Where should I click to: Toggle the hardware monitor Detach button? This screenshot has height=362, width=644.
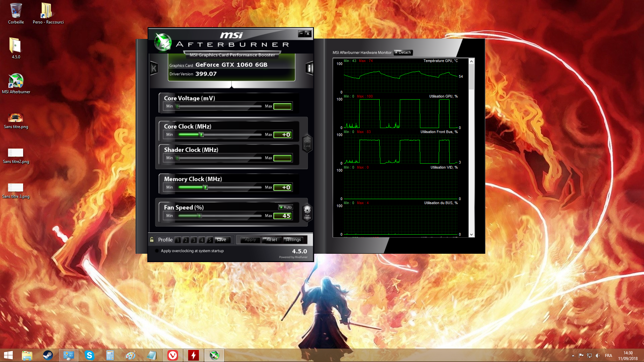(403, 52)
